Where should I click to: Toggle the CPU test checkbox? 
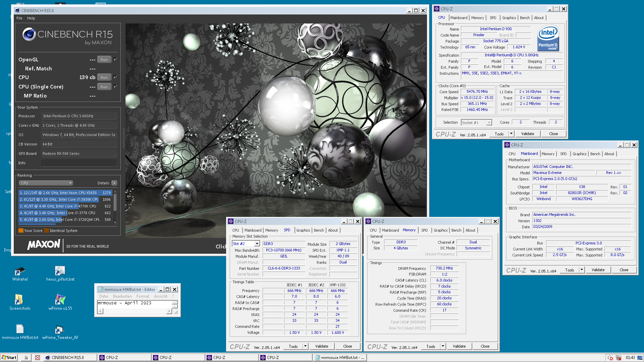pyautogui.click(x=115, y=77)
